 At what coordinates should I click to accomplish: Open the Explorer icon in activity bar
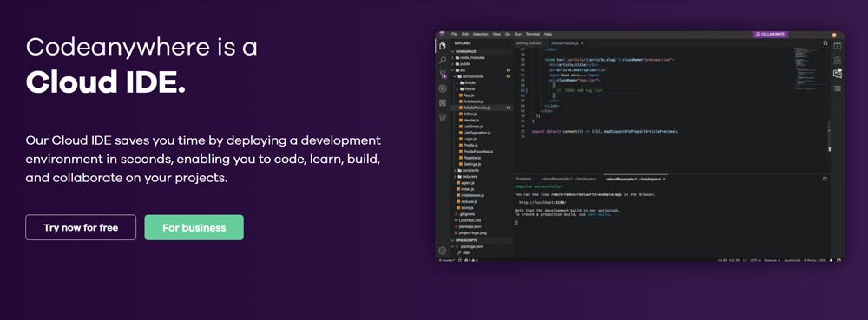click(443, 46)
